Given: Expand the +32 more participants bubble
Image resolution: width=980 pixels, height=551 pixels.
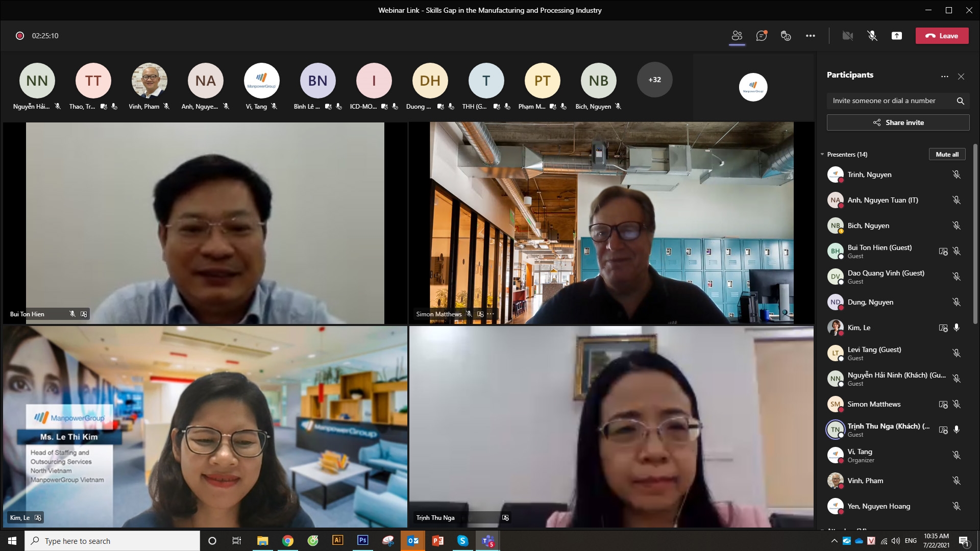Looking at the screenshot, I should pyautogui.click(x=654, y=80).
